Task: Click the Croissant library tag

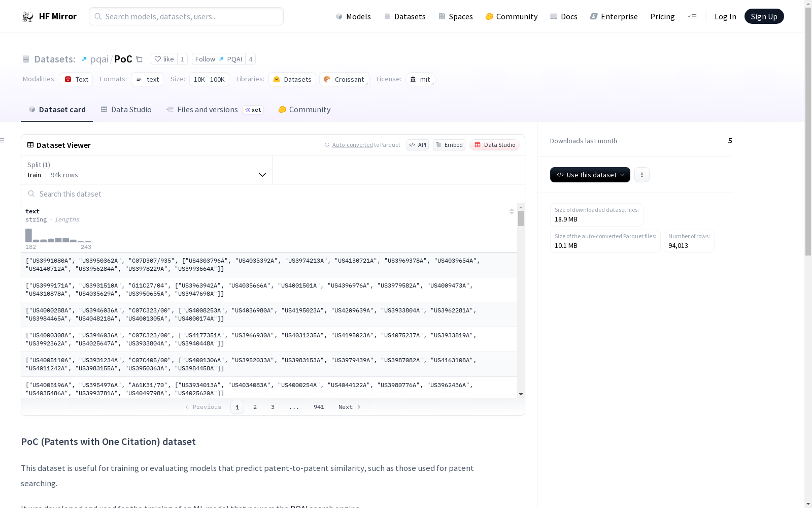Action: (344, 79)
